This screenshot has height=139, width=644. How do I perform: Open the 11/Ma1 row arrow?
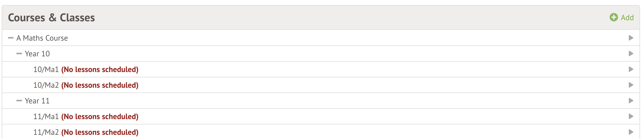631,116
